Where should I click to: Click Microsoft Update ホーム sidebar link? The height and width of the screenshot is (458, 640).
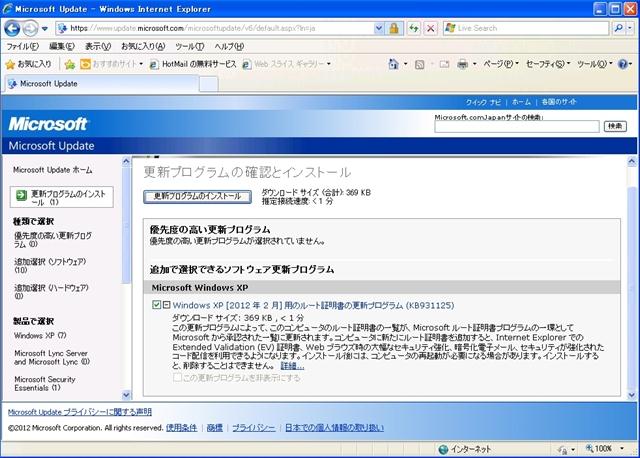coord(53,170)
